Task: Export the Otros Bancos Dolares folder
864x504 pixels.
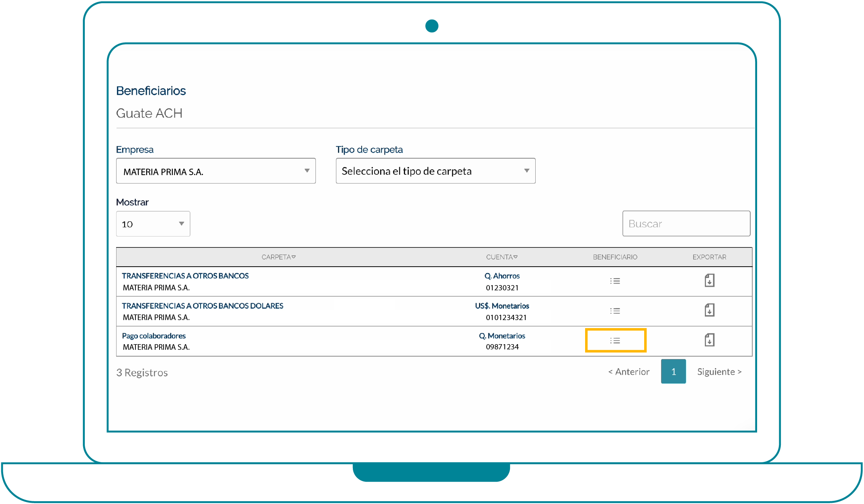Action: (709, 310)
